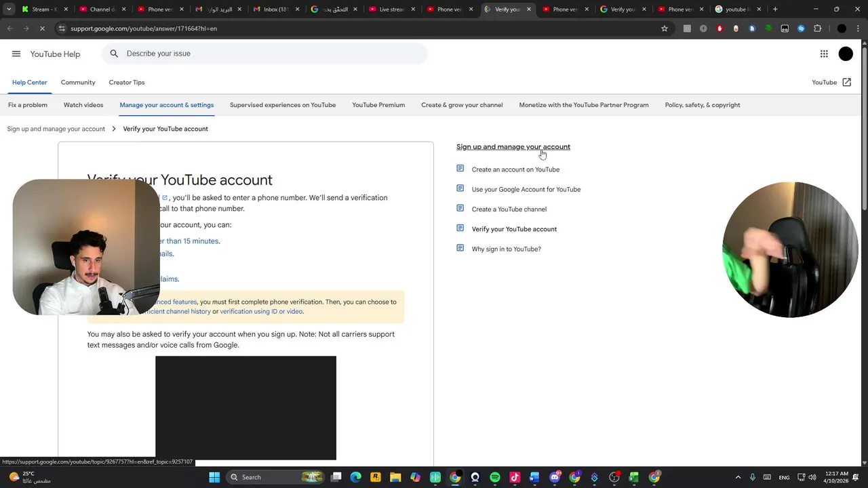Screen dimensions: 868x488
Task: Click the document icon beside Why sign in to YouTube?
Action: pyautogui.click(x=460, y=249)
